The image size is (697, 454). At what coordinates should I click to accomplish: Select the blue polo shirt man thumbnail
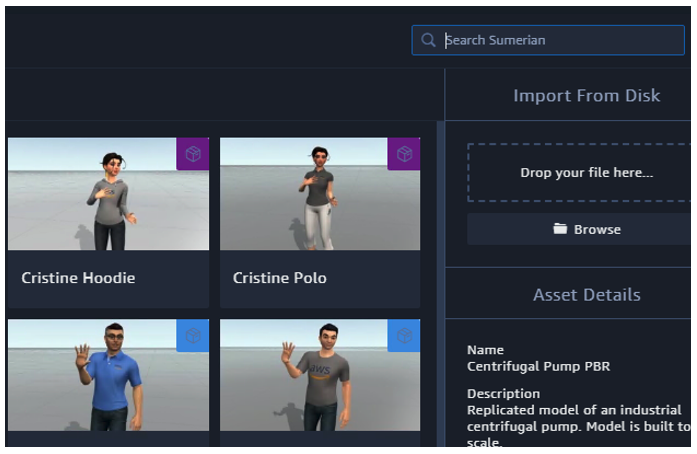click(x=108, y=375)
